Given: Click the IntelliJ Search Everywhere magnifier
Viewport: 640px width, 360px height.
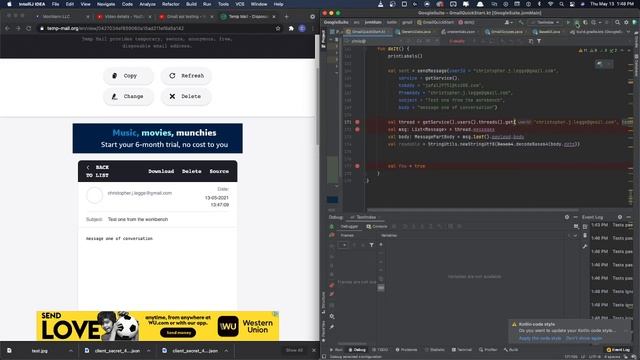Looking at the screenshot, I should 618,22.
